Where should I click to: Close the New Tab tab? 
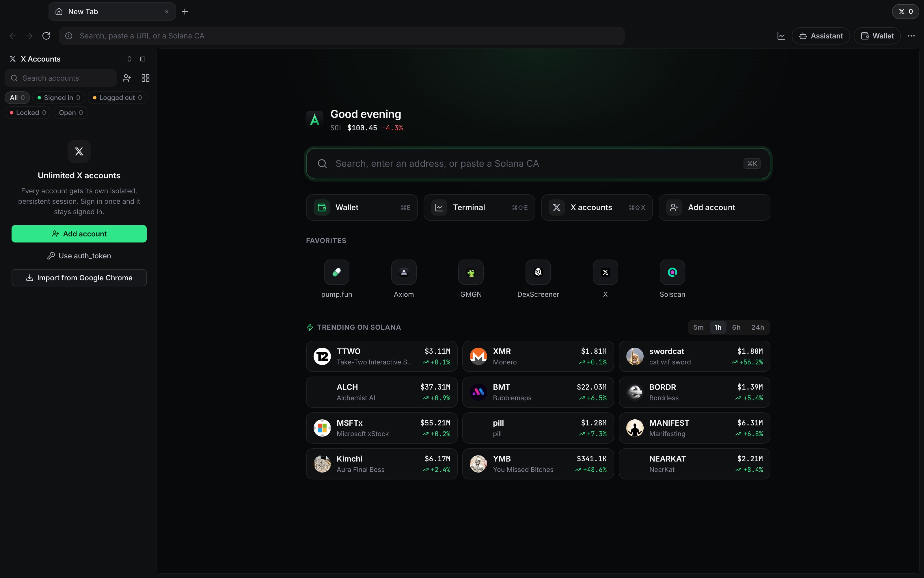click(167, 12)
